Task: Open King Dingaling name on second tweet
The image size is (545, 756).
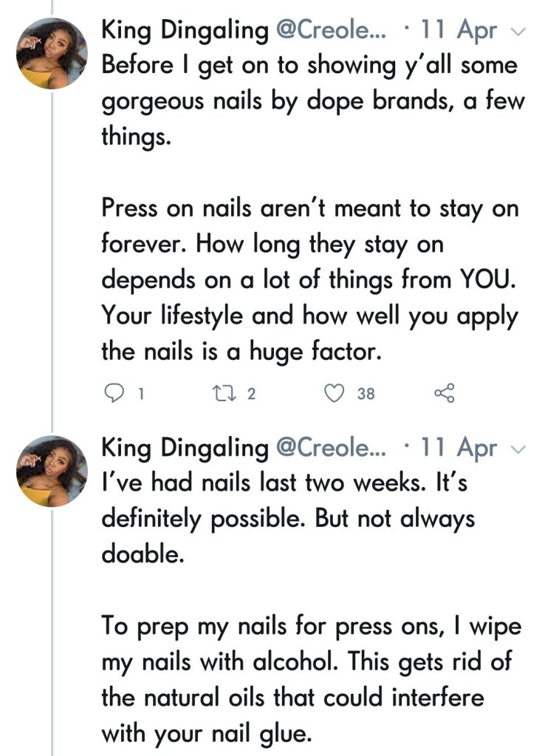Action: click(185, 448)
